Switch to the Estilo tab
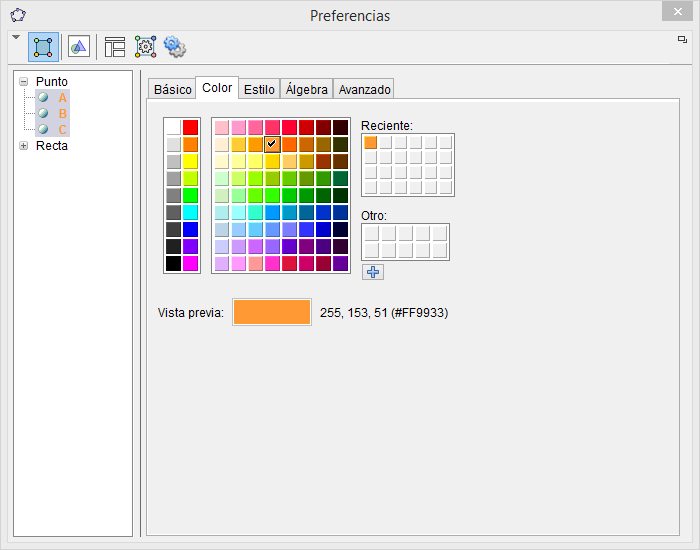 pyautogui.click(x=259, y=89)
